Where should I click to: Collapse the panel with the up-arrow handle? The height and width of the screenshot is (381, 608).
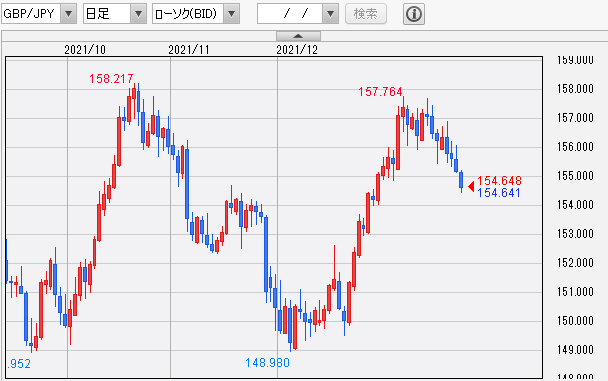(298, 36)
